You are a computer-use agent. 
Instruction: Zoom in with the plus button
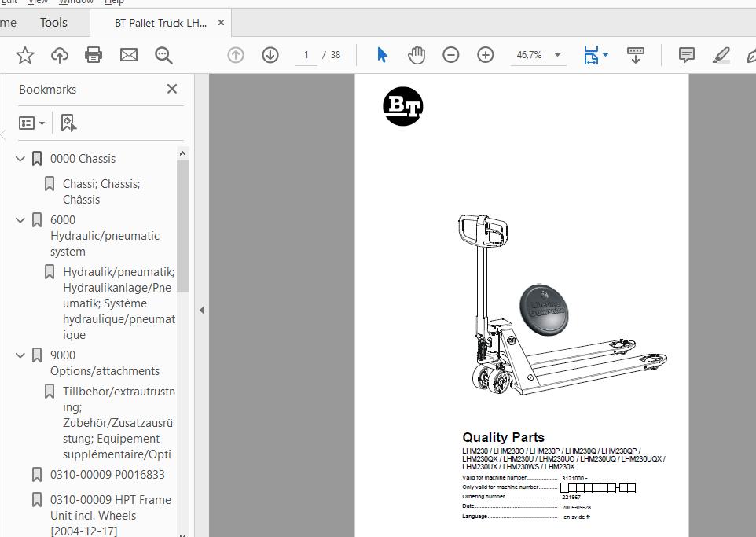(486, 55)
